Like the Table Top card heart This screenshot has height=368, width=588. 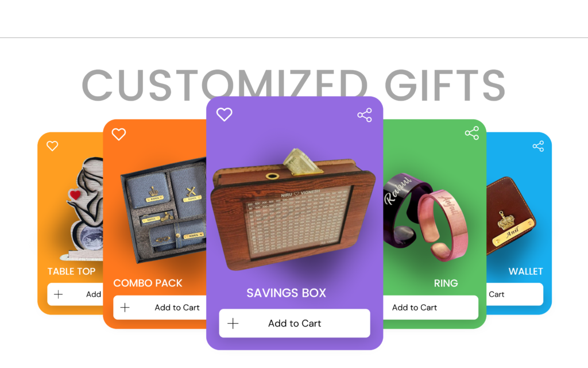pyautogui.click(x=52, y=145)
